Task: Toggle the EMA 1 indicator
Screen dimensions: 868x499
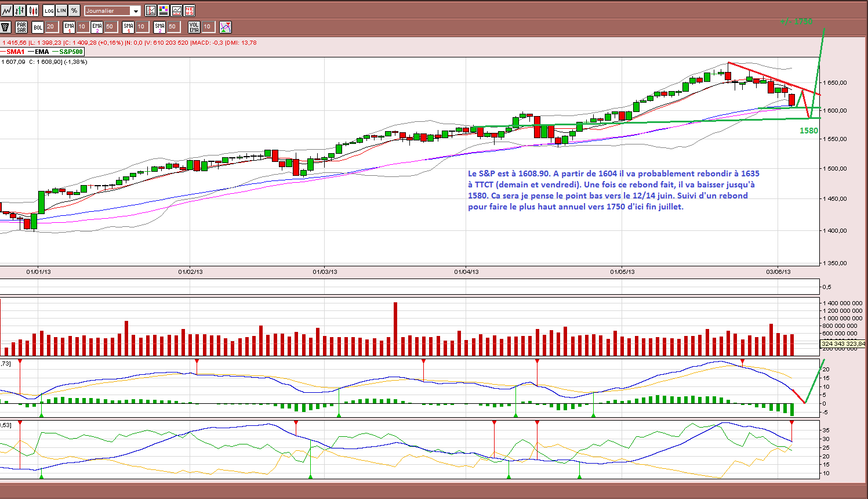Action: coord(69,27)
